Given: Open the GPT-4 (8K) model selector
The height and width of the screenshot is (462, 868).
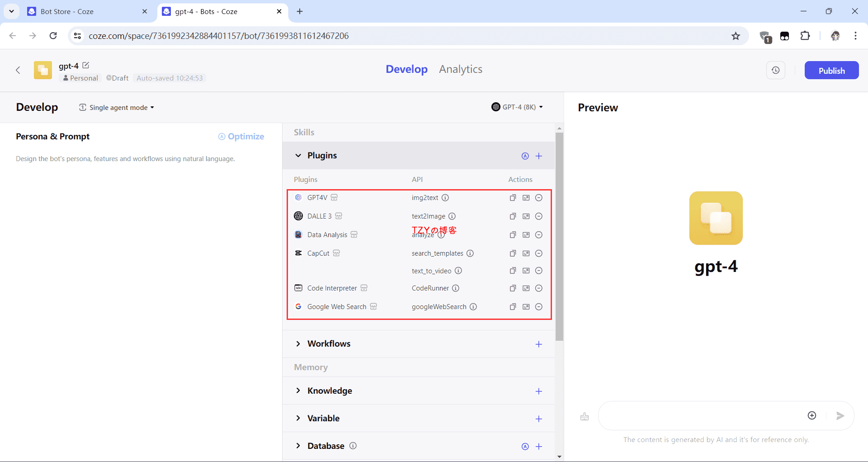Looking at the screenshot, I should pyautogui.click(x=517, y=107).
